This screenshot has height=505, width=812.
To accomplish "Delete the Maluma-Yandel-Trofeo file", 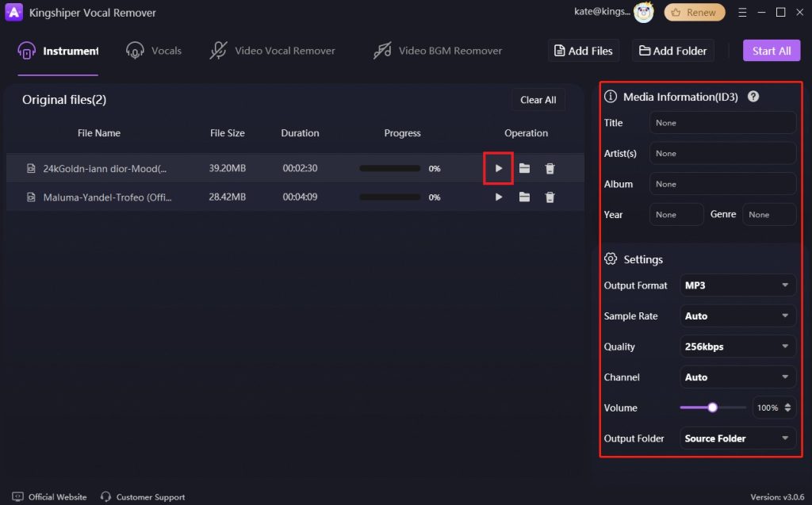I will tap(550, 197).
